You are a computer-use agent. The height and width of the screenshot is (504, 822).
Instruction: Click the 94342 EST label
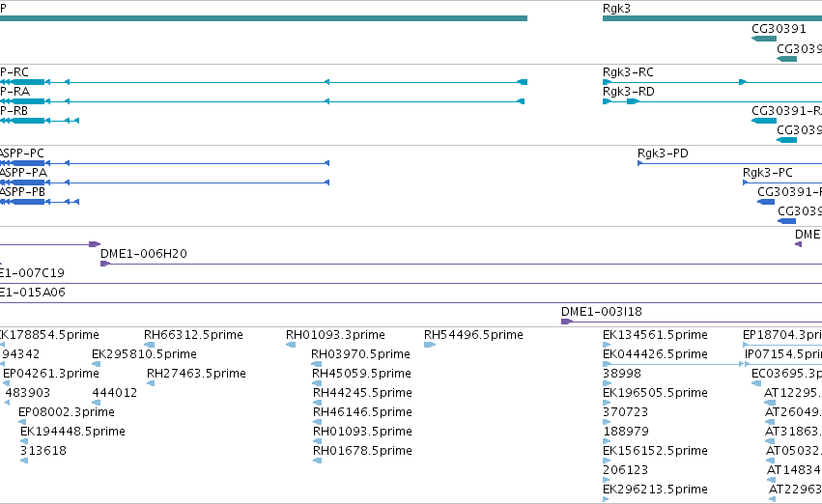19,354
